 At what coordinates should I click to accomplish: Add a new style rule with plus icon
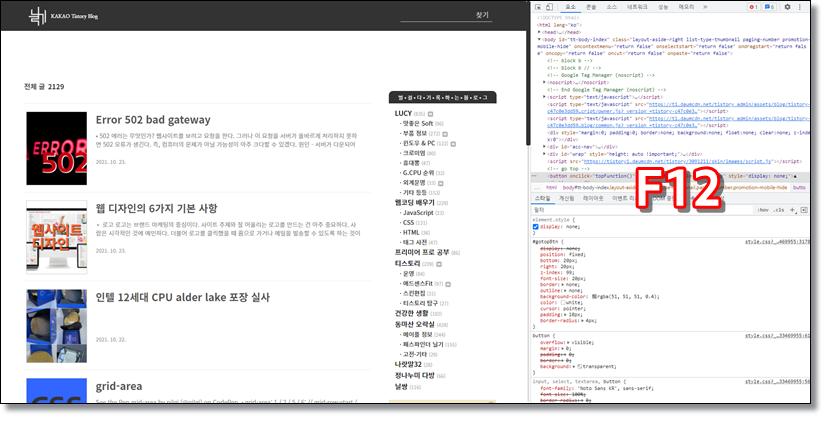[793, 210]
